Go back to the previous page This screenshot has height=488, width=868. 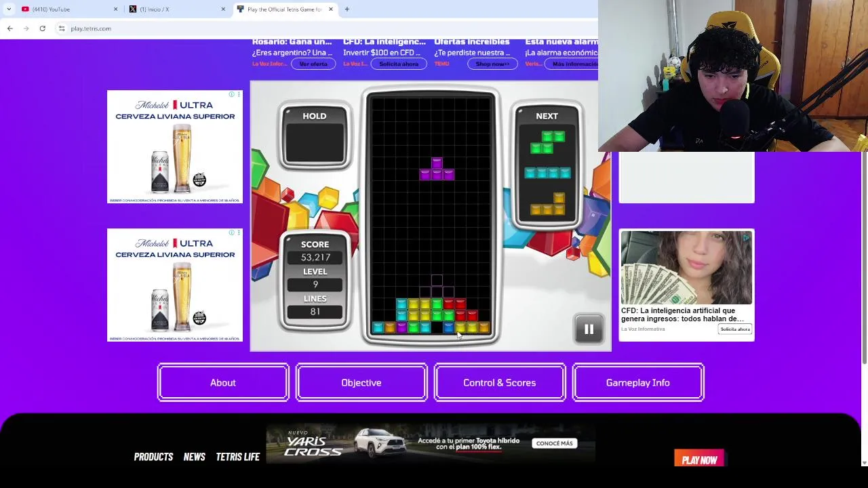(9, 28)
